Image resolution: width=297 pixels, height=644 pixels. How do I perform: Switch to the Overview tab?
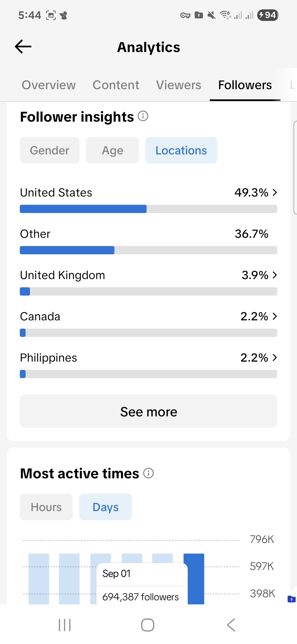click(49, 85)
